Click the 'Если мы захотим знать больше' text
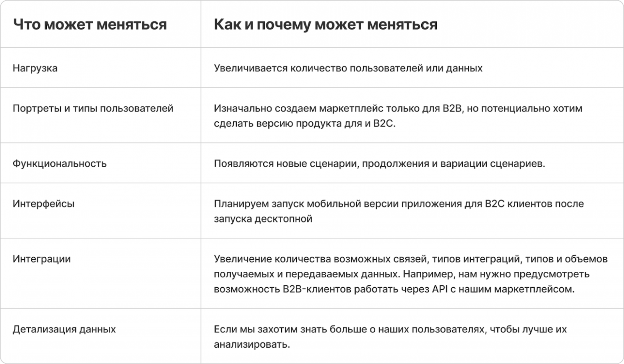This screenshot has width=624, height=364. pyautogui.click(x=390, y=330)
